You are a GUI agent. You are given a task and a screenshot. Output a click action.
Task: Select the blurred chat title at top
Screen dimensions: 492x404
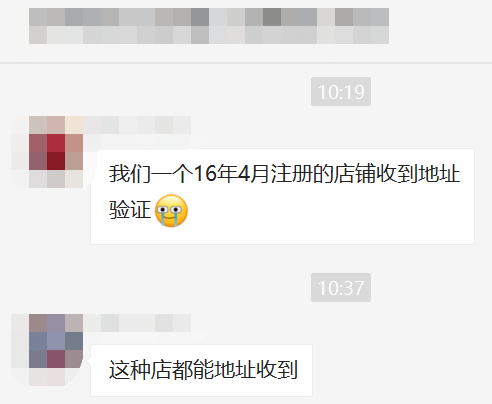coord(209,17)
